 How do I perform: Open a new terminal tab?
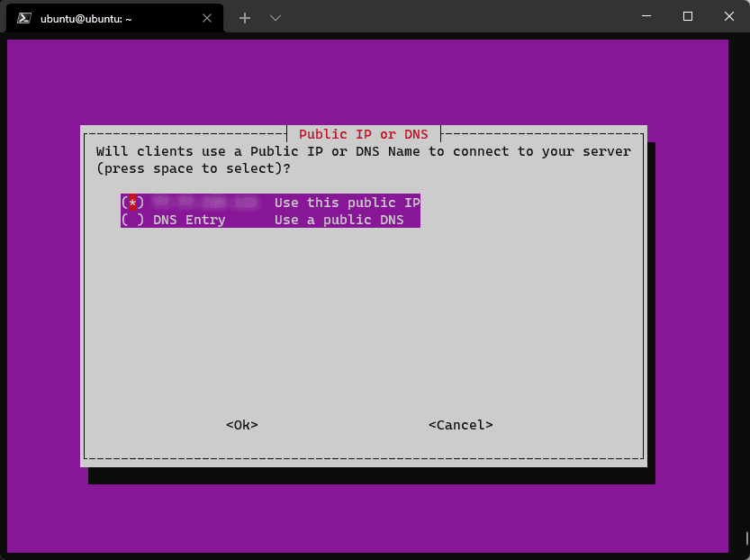point(245,18)
